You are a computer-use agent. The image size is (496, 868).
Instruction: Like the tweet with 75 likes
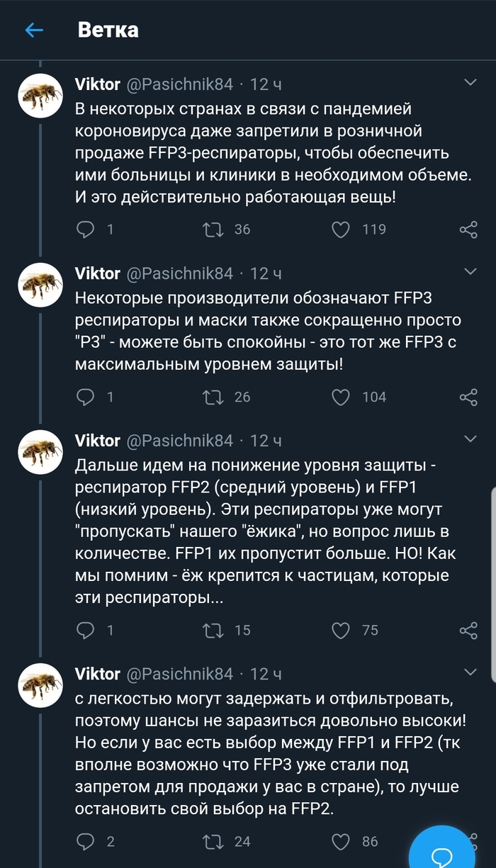pyautogui.click(x=342, y=630)
